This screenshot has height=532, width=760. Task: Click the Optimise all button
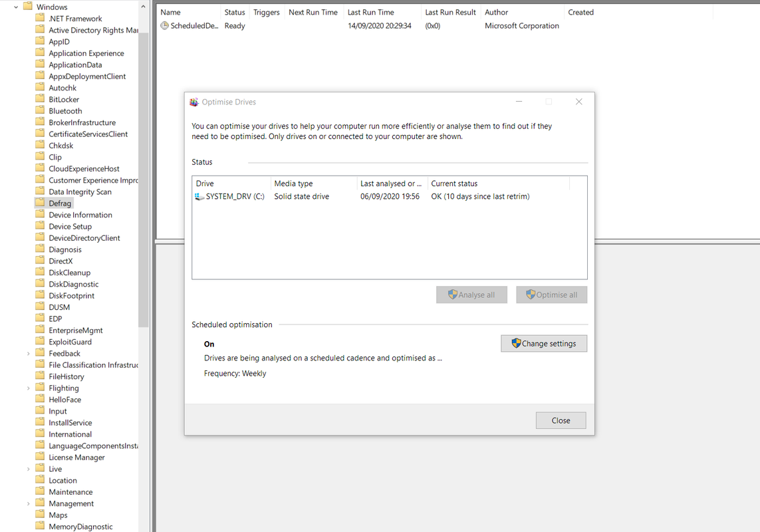pyautogui.click(x=552, y=295)
